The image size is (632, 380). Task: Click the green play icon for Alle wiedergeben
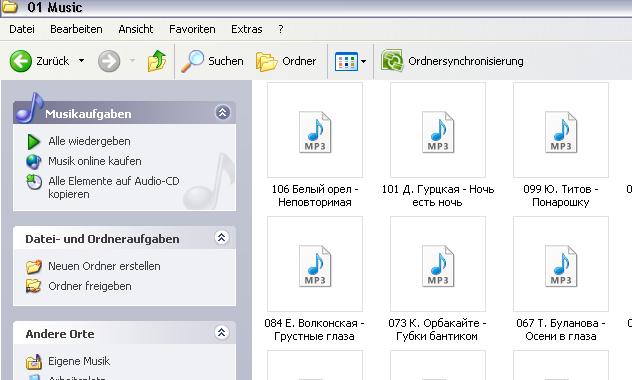click(x=33, y=141)
